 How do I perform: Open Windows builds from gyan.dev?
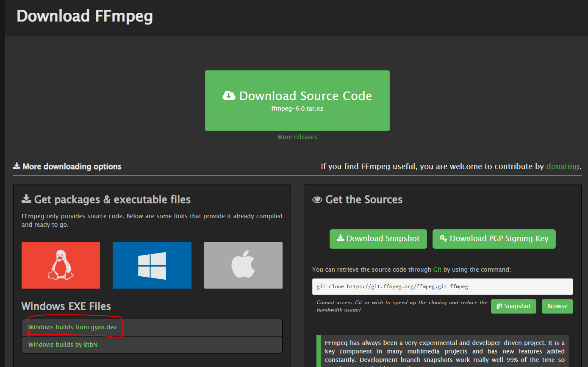click(x=72, y=327)
